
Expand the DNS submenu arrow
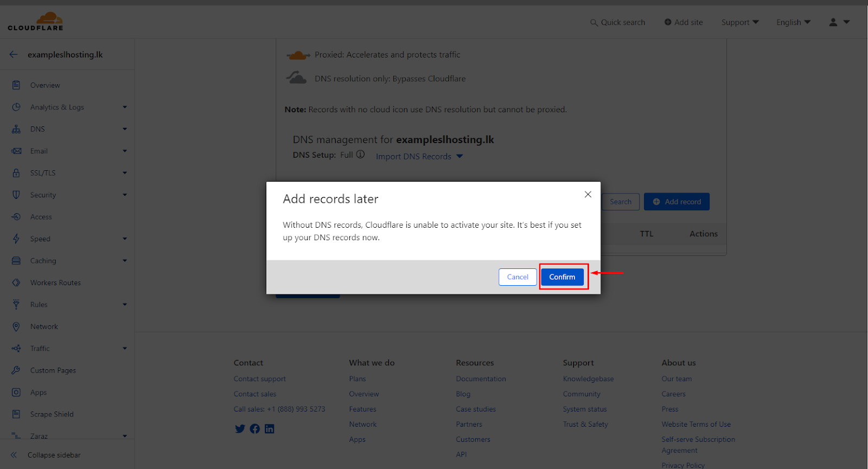pos(125,129)
